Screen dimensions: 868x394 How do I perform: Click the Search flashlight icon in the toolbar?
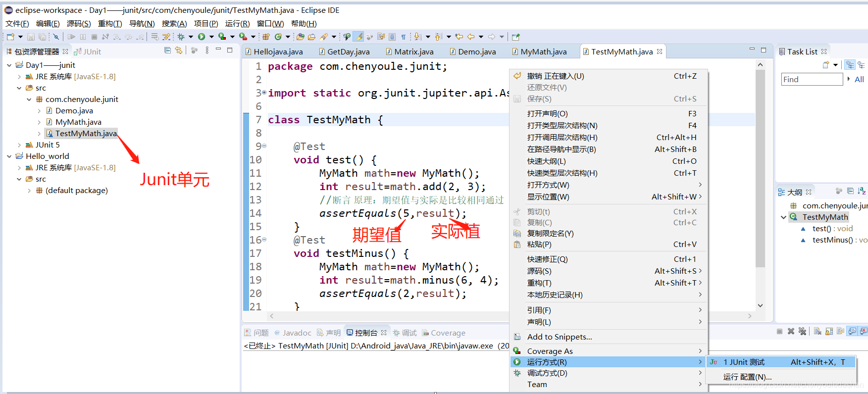pyautogui.click(x=324, y=37)
